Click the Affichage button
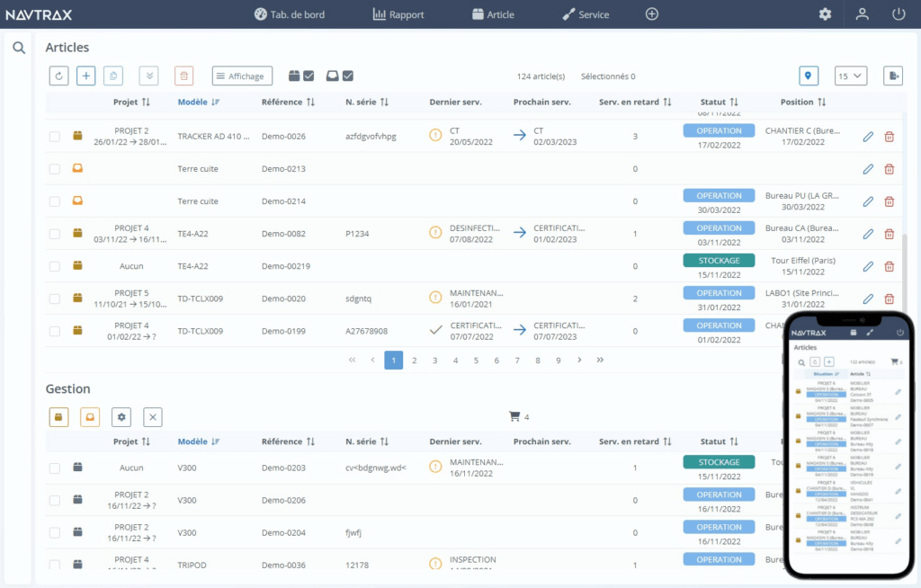The width and height of the screenshot is (921, 588). click(x=241, y=76)
